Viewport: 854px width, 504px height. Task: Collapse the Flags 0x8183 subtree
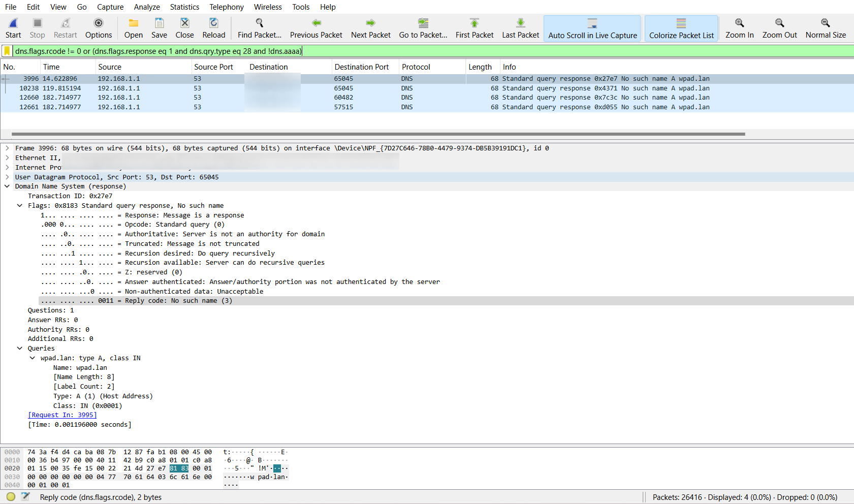[20, 205]
